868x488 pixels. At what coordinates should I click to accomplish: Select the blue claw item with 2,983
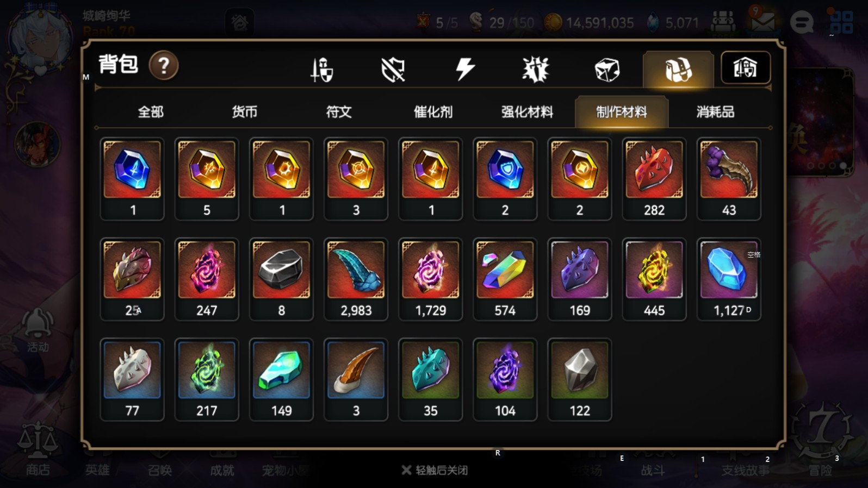(356, 279)
